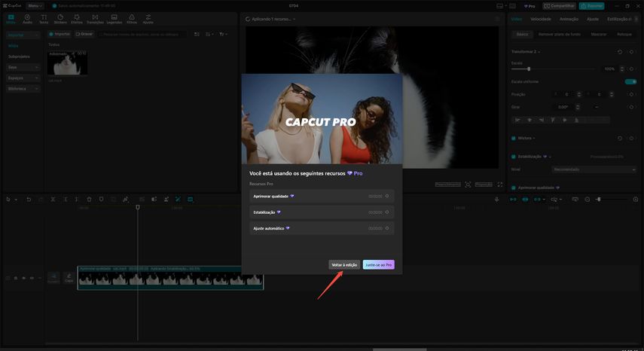Open the Transições panel icon

coord(95,19)
